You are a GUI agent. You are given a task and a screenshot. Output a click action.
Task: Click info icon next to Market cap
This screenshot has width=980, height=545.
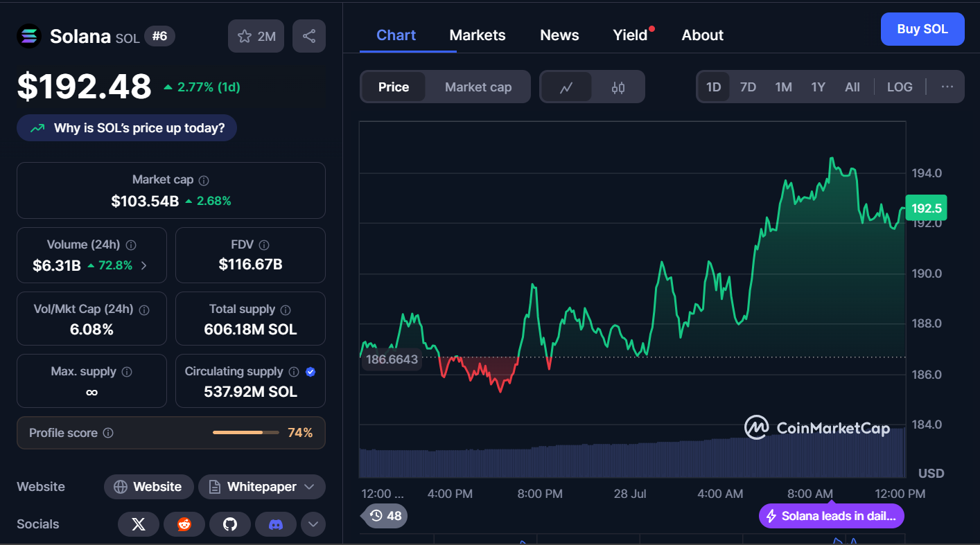(x=204, y=180)
